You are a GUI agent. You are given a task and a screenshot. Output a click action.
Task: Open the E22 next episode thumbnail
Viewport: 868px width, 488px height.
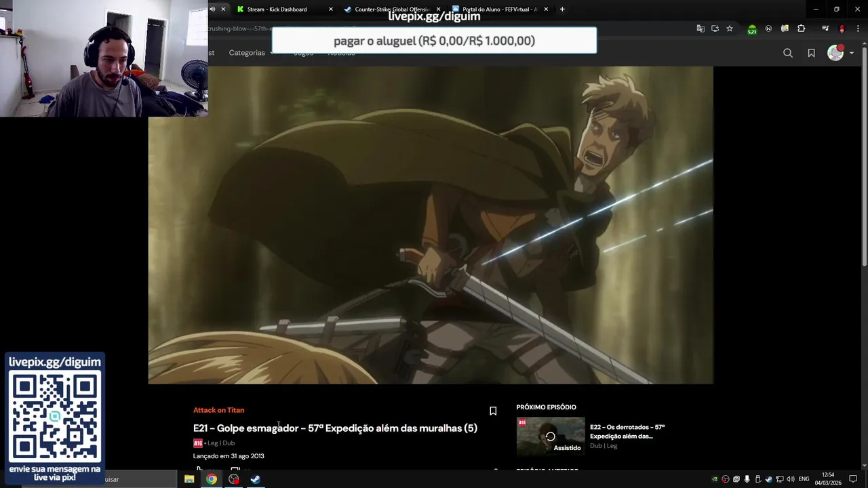click(x=550, y=436)
